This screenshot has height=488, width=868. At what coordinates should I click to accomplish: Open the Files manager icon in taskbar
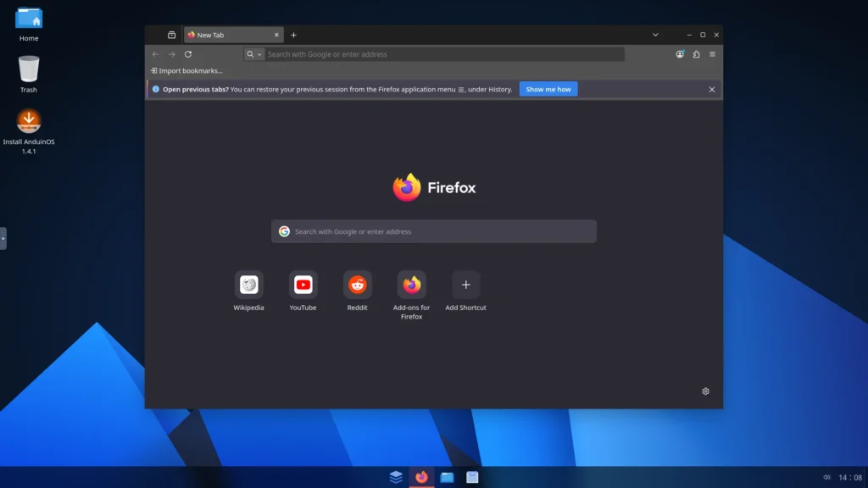pyautogui.click(x=447, y=477)
